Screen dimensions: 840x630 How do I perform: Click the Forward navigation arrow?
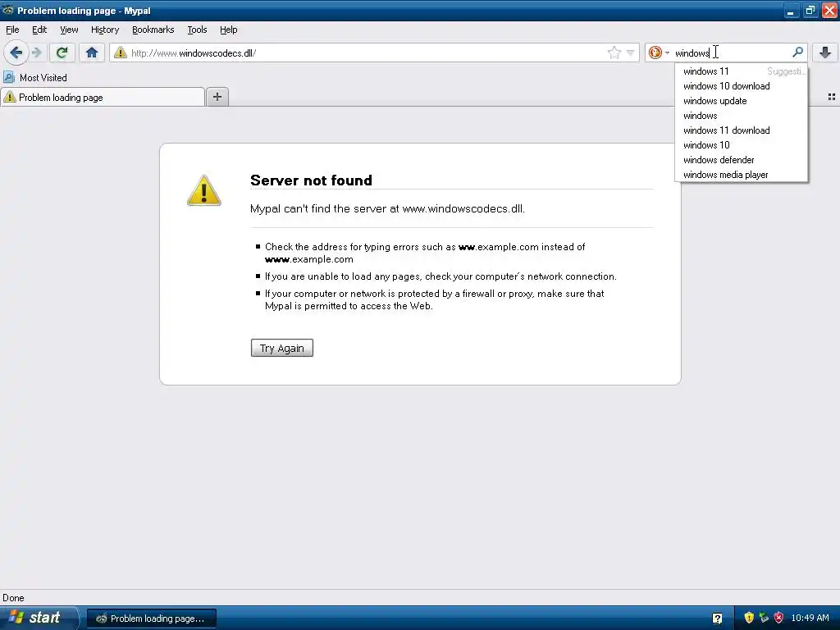tap(36, 52)
